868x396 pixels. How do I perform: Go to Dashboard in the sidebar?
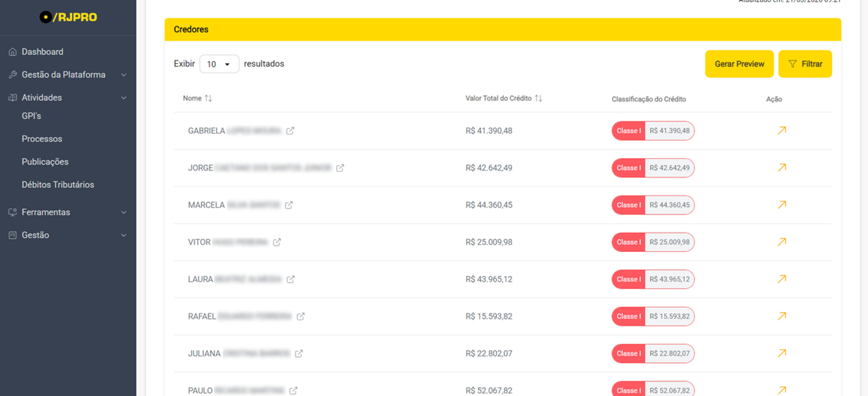point(42,52)
